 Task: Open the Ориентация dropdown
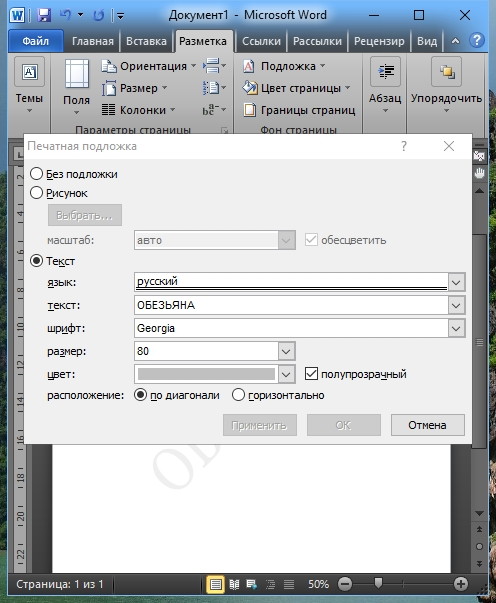coord(148,66)
